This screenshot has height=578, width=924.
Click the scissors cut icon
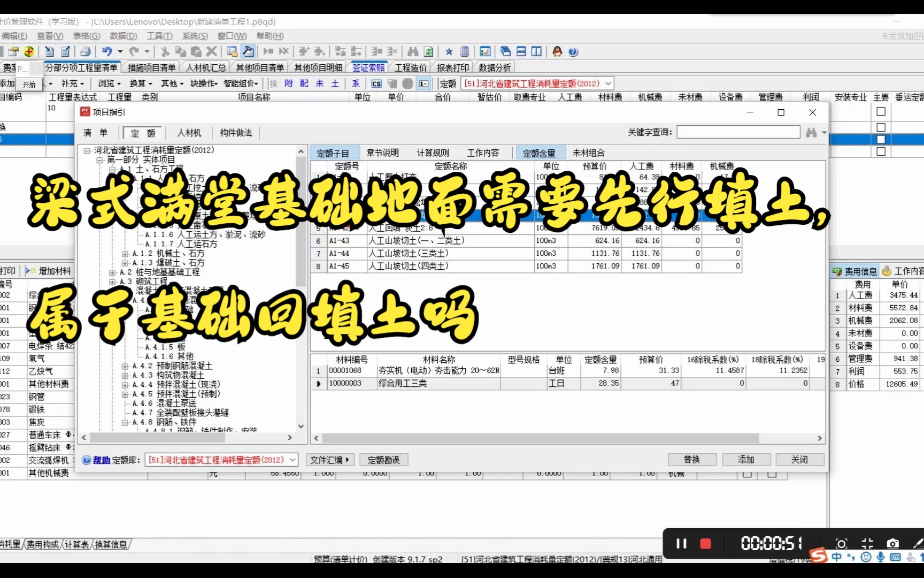point(165,51)
